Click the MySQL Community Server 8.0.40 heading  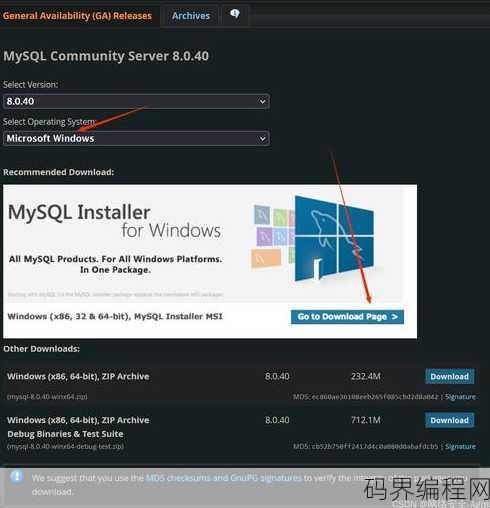(106, 56)
